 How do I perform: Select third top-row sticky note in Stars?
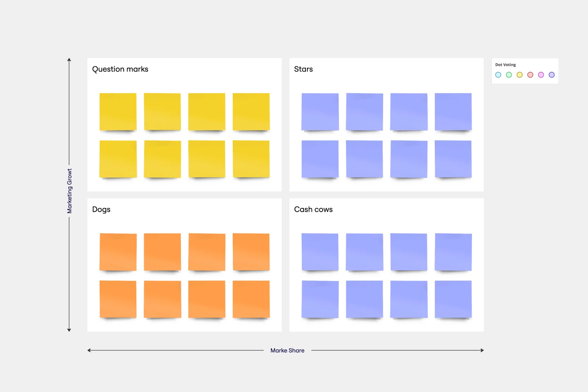pyautogui.click(x=409, y=112)
